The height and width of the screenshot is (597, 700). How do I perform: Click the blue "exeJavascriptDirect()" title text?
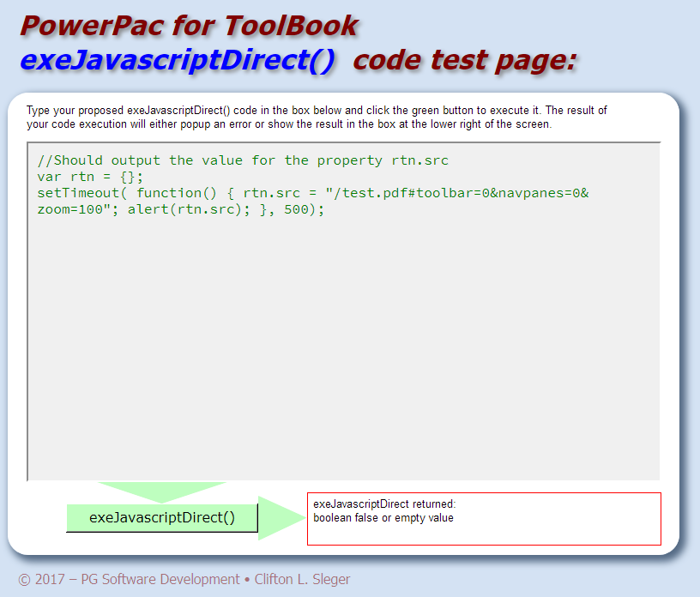178,60
